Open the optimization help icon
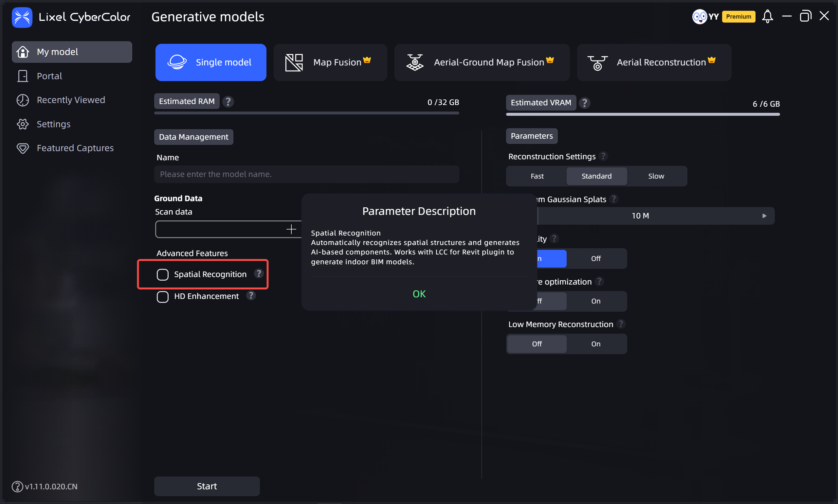Image resolution: width=838 pixels, height=504 pixels. tap(599, 282)
